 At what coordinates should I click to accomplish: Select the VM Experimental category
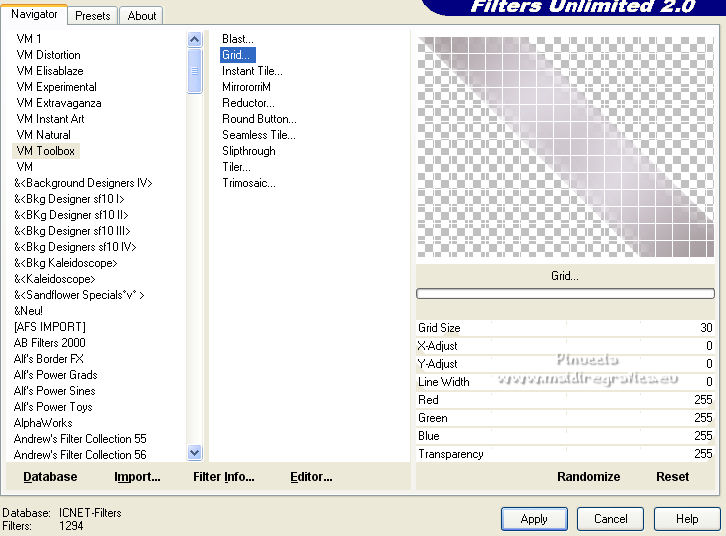point(56,87)
